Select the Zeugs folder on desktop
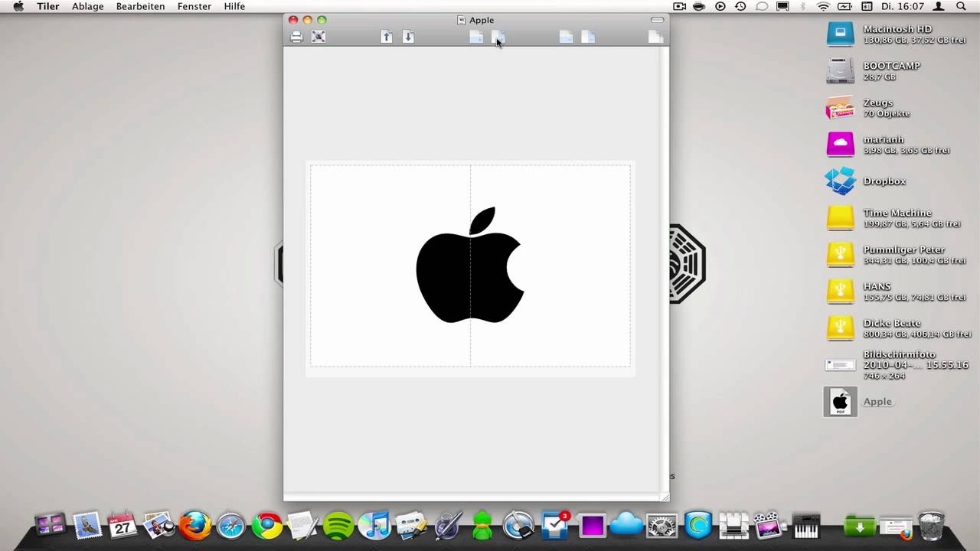Viewport: 980px width, 551px height. [x=840, y=108]
